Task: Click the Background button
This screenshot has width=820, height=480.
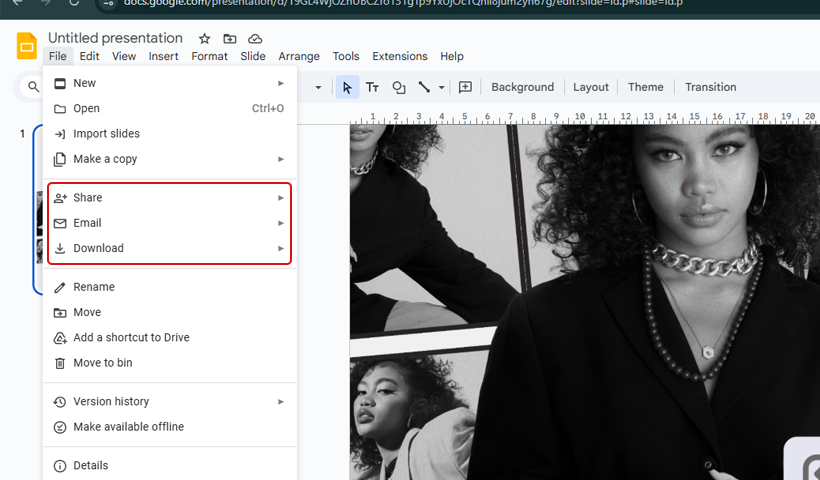Action: [x=522, y=87]
